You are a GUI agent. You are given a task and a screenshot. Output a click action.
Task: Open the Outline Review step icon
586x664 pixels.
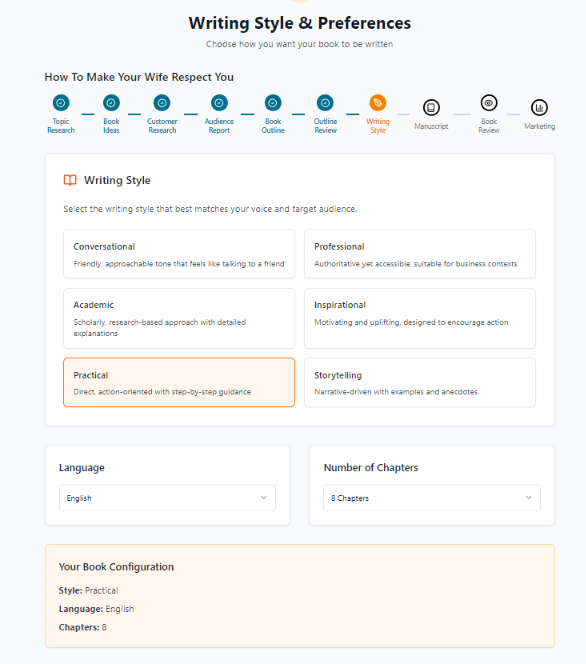[325, 103]
